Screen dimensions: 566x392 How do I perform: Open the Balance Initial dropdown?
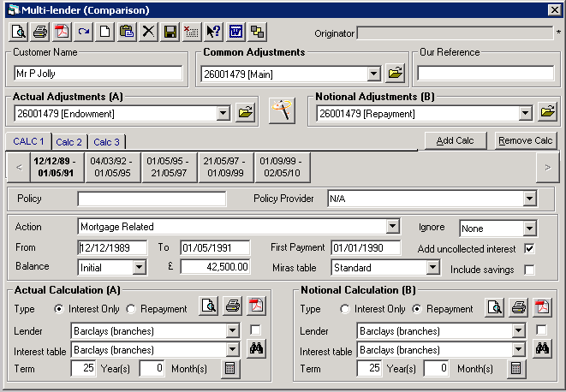coord(139,268)
